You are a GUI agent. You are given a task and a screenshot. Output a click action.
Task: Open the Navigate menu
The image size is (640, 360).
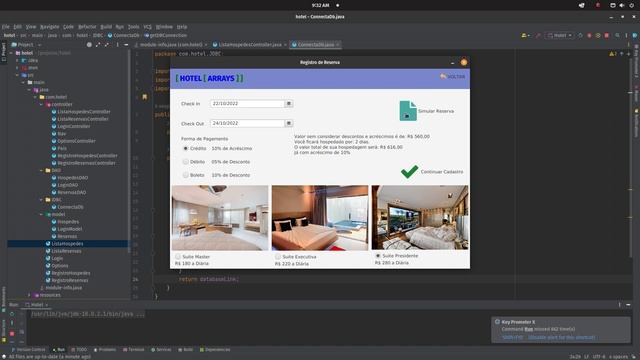click(49, 27)
